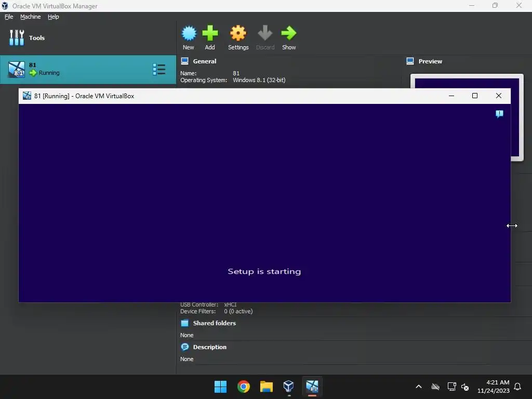
Task: Open machine Settings via the gear icon
Action: (238, 37)
